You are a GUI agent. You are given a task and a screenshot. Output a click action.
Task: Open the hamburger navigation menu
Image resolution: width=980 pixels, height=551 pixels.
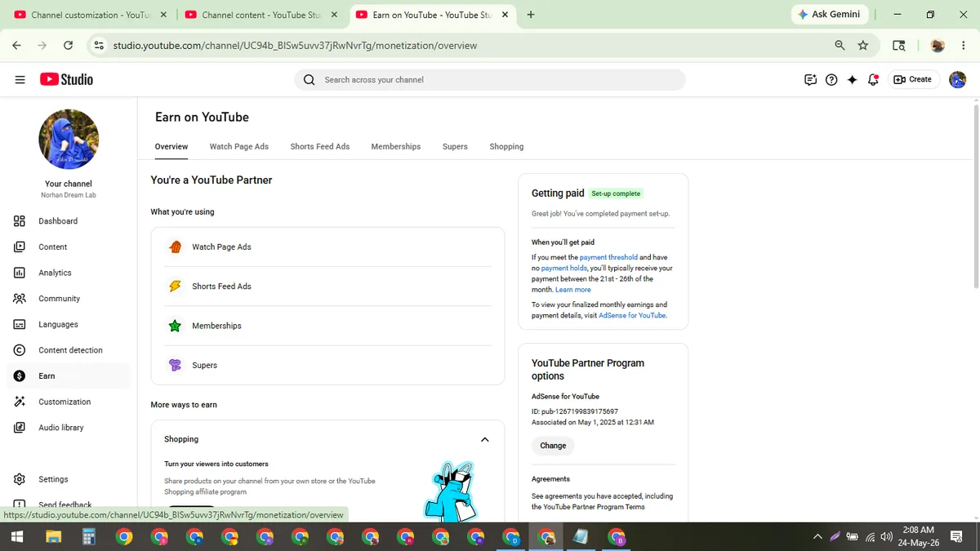20,79
